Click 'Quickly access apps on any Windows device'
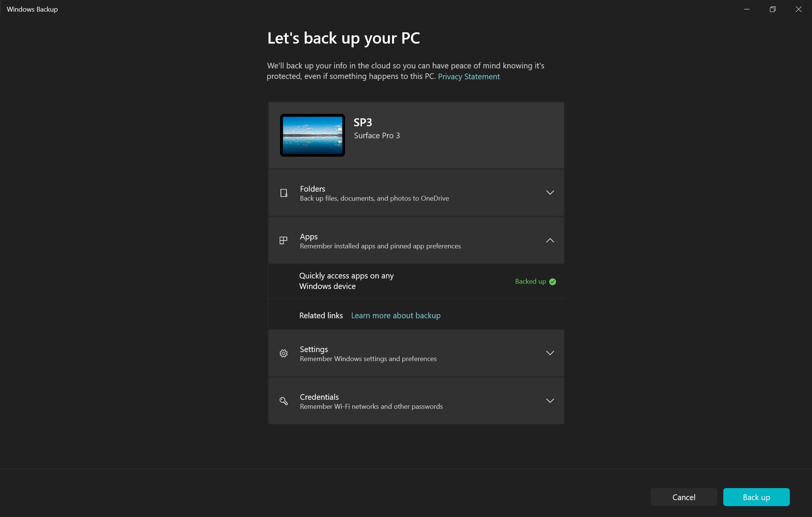 click(346, 281)
